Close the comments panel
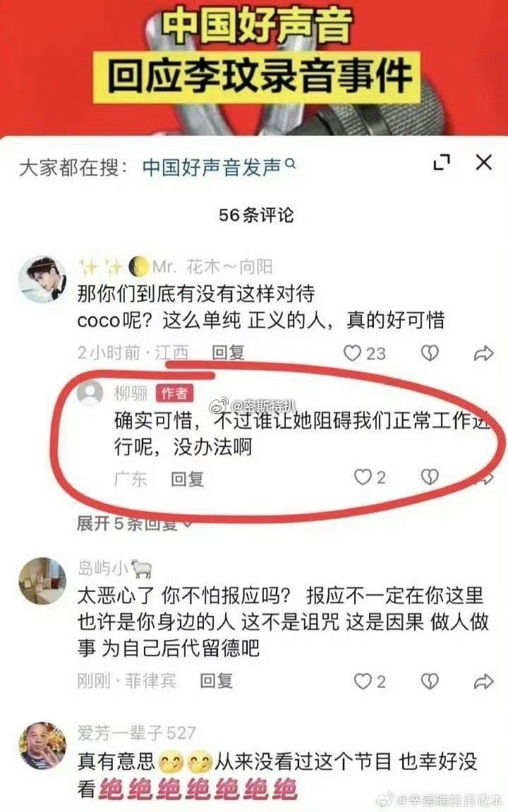Viewport: 508px width, 812px height. (483, 162)
